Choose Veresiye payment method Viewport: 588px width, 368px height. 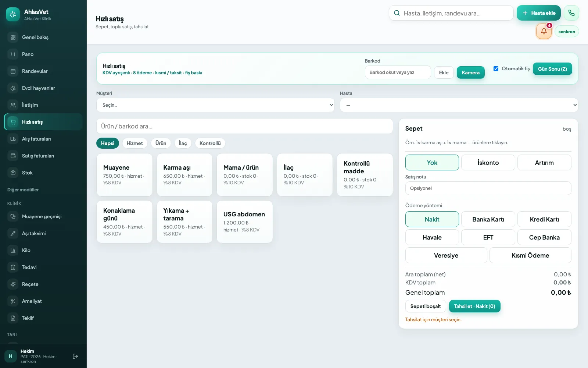click(446, 255)
